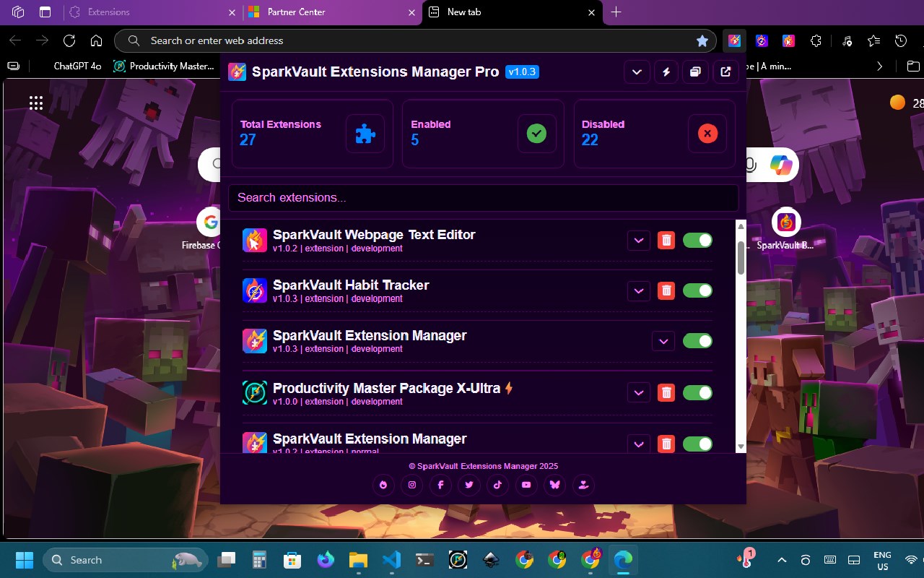
Task: Click the flame icon in popup footer
Action: coord(383,485)
